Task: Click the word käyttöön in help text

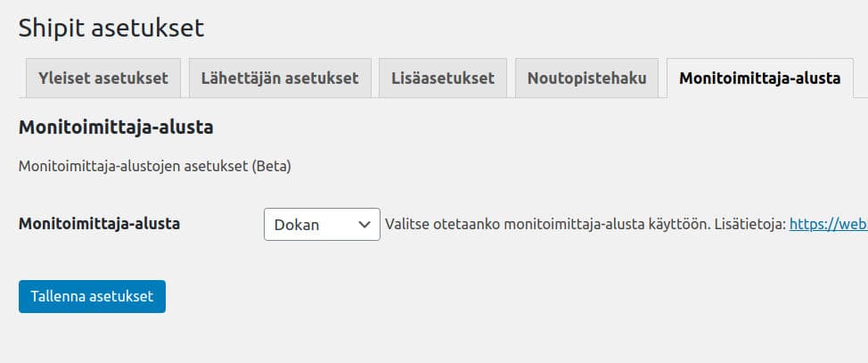Action: 678,225
